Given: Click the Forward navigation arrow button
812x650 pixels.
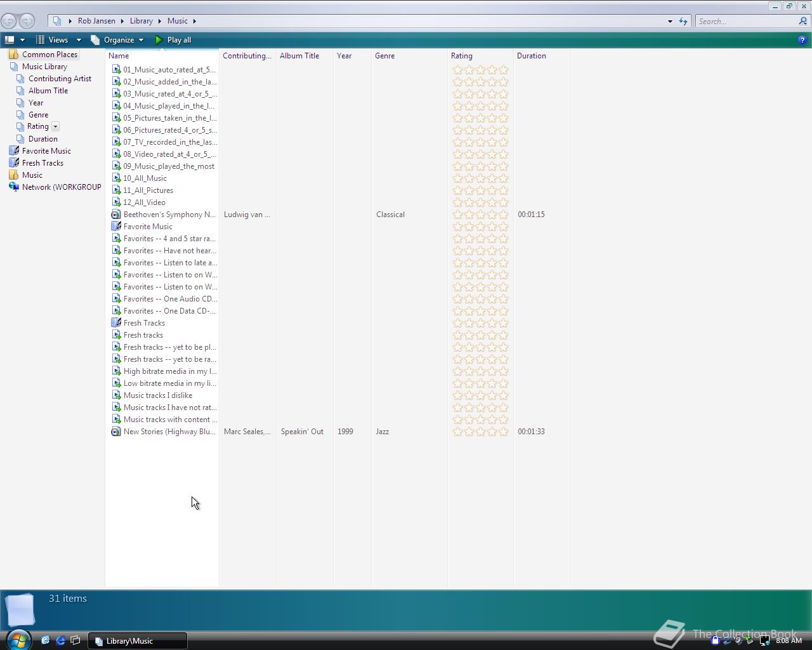Looking at the screenshot, I should 27,21.
